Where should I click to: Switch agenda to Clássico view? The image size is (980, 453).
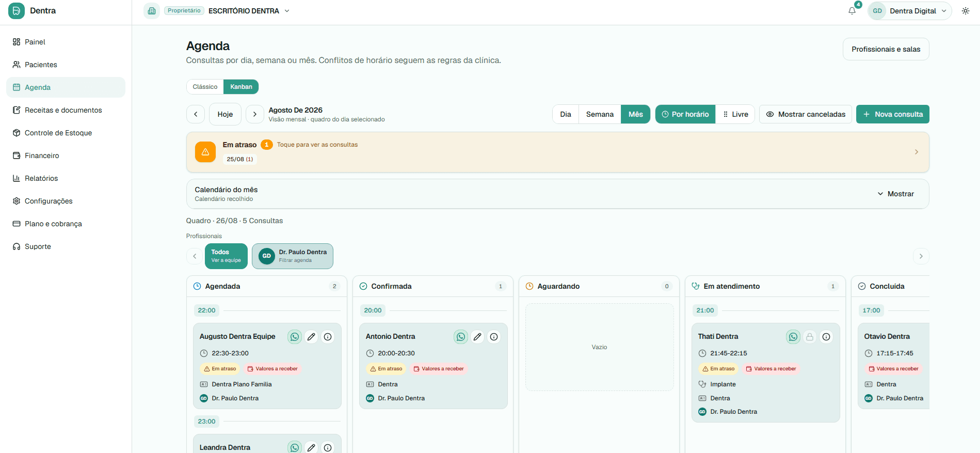205,87
